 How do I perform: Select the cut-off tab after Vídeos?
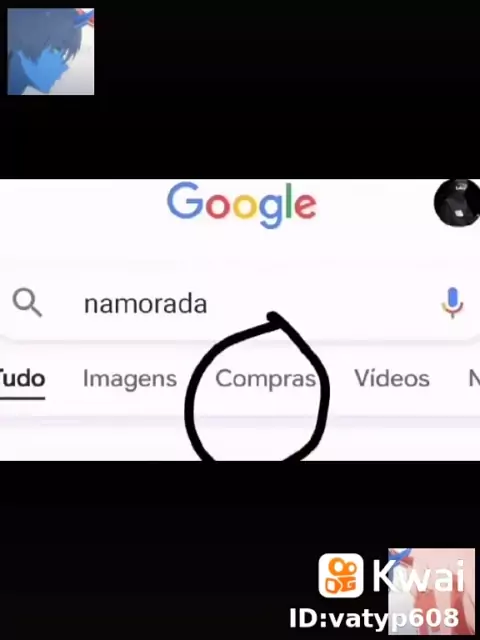(x=474, y=379)
